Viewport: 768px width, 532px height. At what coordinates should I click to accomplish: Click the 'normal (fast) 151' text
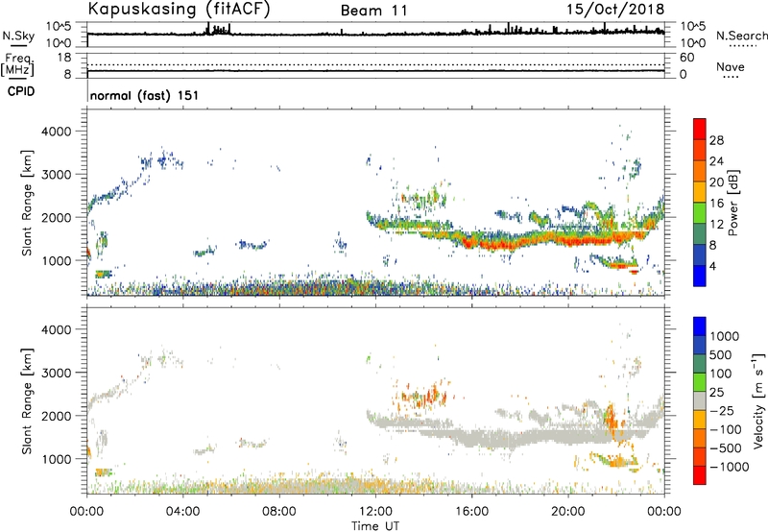click(145, 95)
